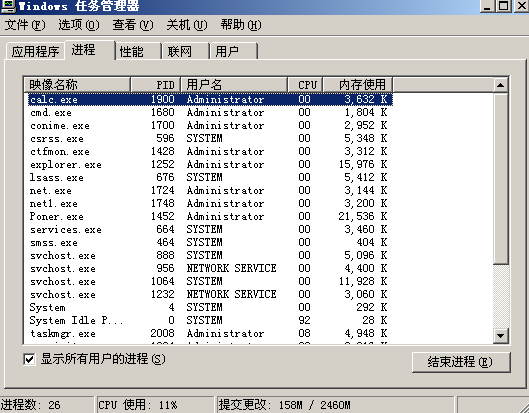Select the csrss.exe process
Screen dimensions: 529x413
point(210,138)
